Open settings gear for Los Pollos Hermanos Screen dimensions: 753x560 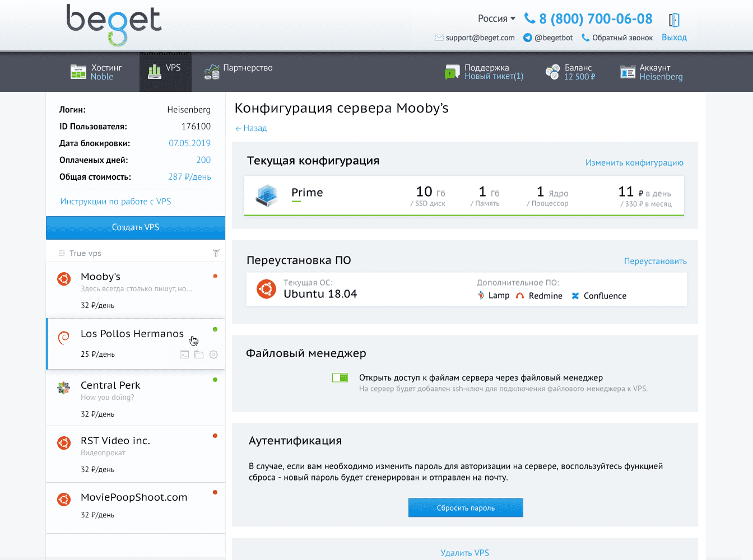213,354
